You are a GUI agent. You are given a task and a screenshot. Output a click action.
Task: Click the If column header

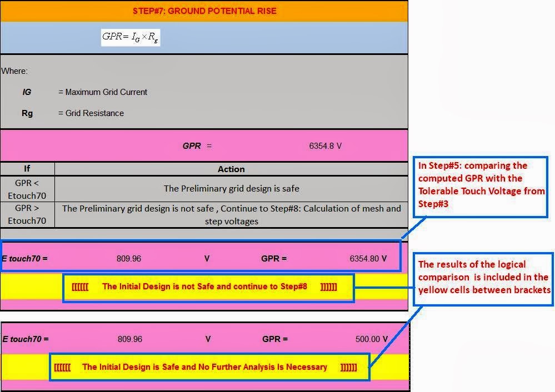tap(27, 169)
